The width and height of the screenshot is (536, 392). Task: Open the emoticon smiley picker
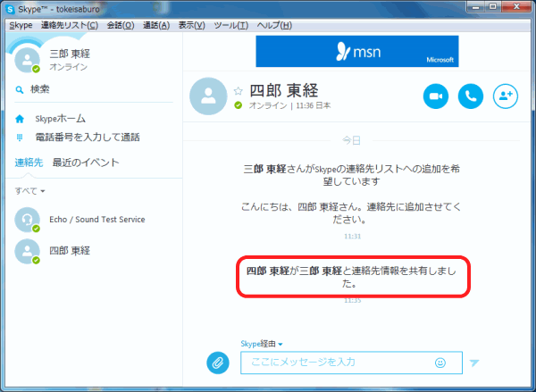coord(440,363)
